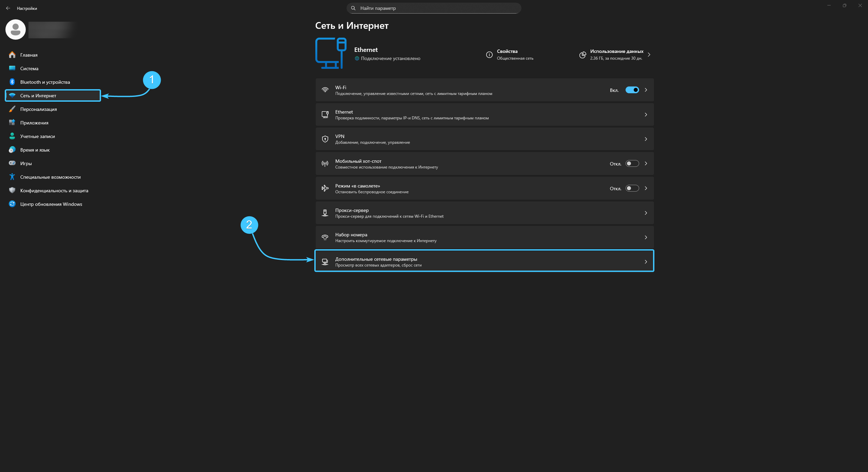Click the Properties info icon
Image resolution: width=868 pixels, height=472 pixels.
[x=489, y=55]
